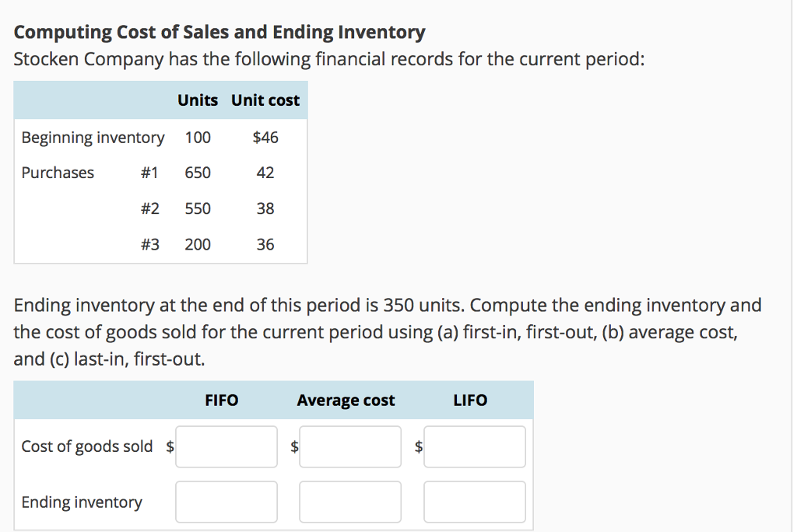
Task: Click the Unit cost column header
Action: (x=265, y=100)
